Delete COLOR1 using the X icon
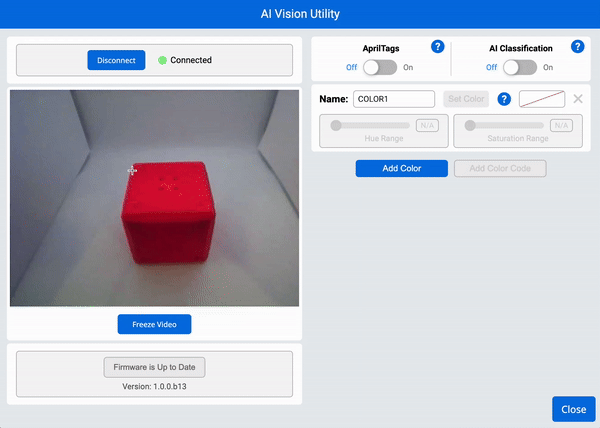This screenshot has height=428, width=600. (x=578, y=99)
